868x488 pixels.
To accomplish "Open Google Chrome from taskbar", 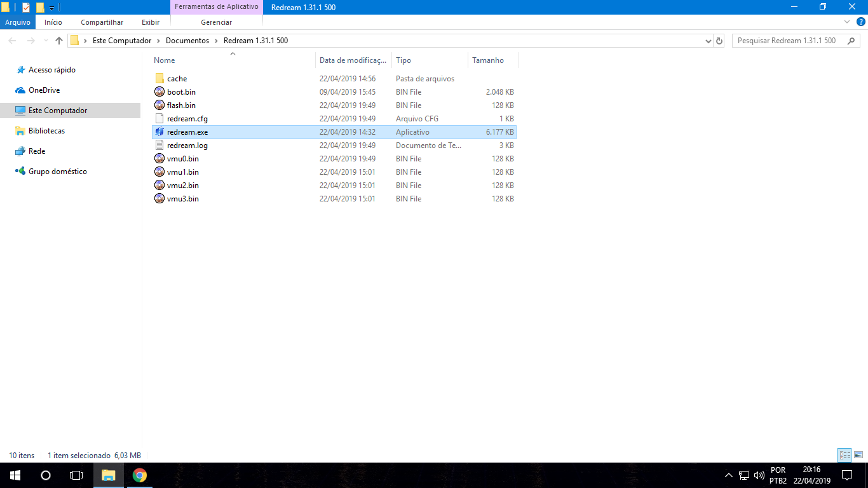I will pyautogui.click(x=140, y=475).
